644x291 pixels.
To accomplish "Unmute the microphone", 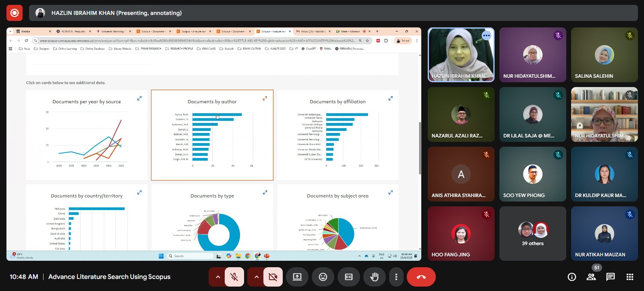I will coord(234,277).
